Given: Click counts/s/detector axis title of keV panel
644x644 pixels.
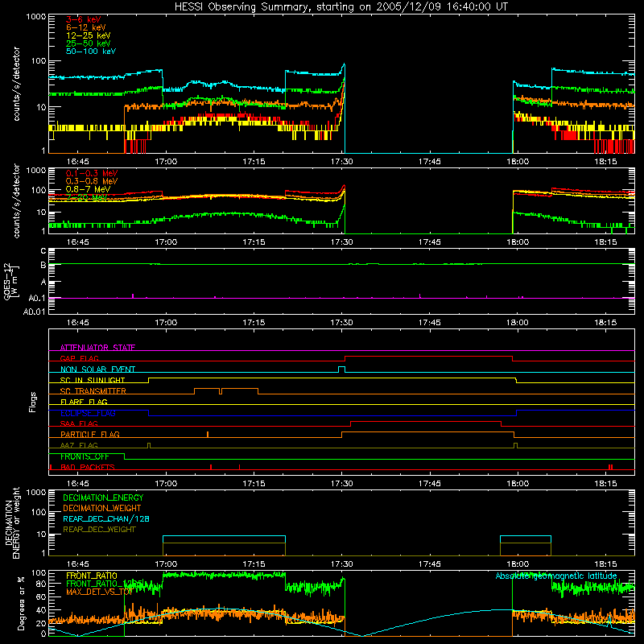Looking at the screenshot, I should click(x=16, y=84).
